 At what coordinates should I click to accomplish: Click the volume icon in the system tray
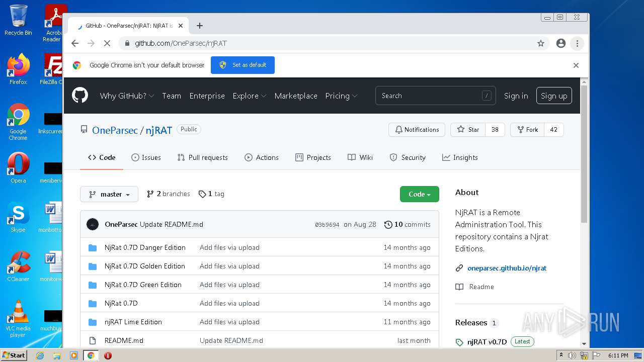click(x=572, y=355)
